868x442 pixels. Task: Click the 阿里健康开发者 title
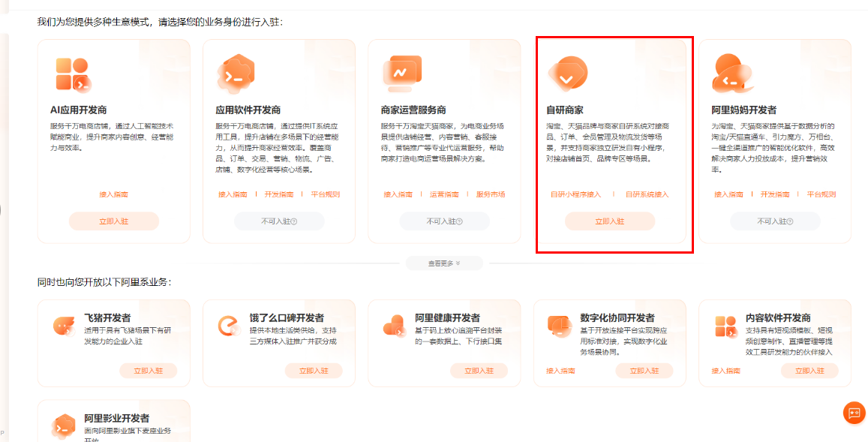447,317
